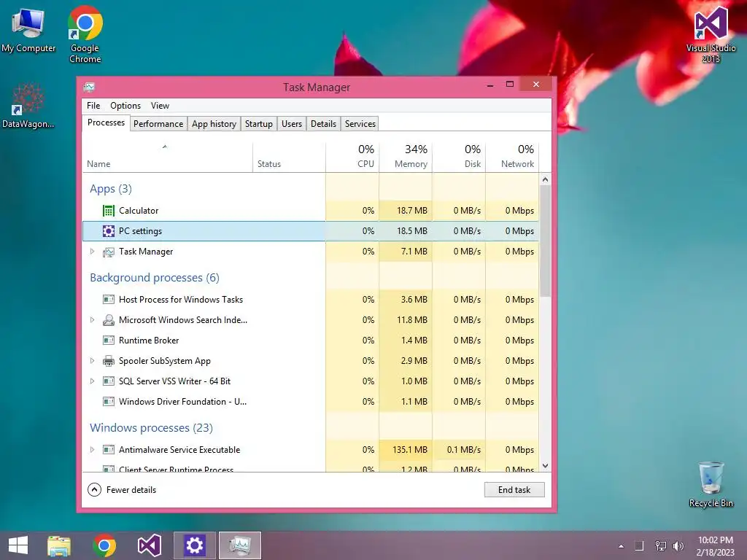The image size is (747, 560).
Task: Select the Google Chrome desktop shortcut
Action: pyautogui.click(x=85, y=34)
